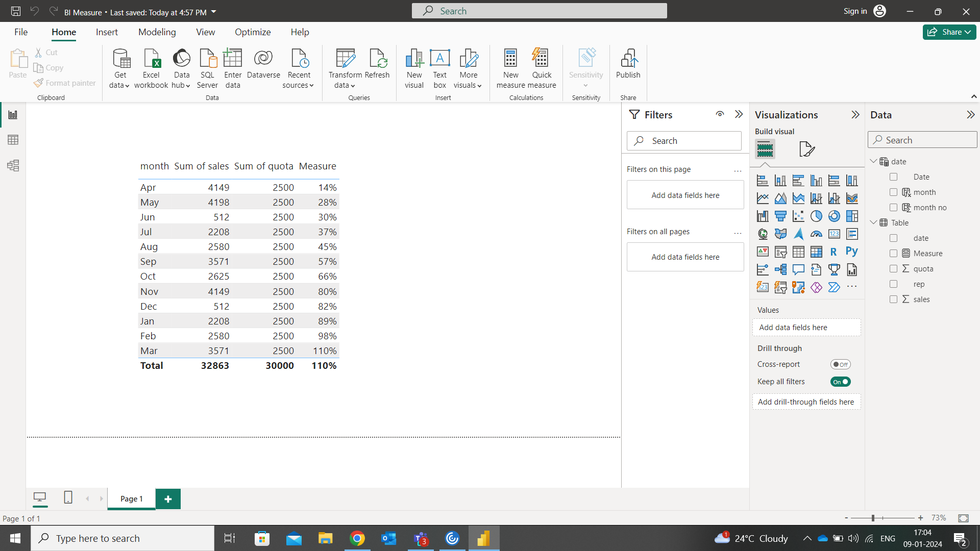Switch to Table view in sidebar

13,140
